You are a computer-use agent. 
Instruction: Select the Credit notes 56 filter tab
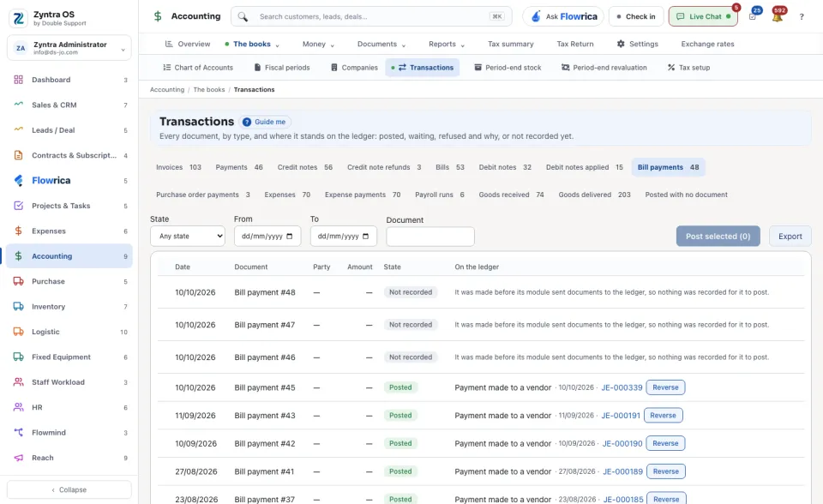click(x=305, y=167)
